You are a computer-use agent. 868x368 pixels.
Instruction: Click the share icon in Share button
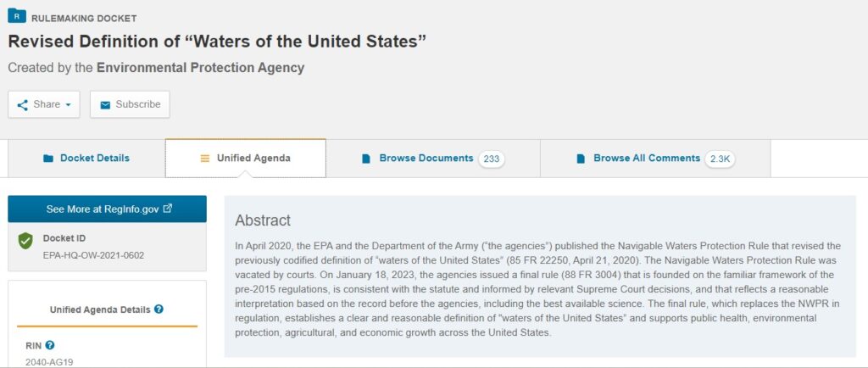tap(22, 104)
